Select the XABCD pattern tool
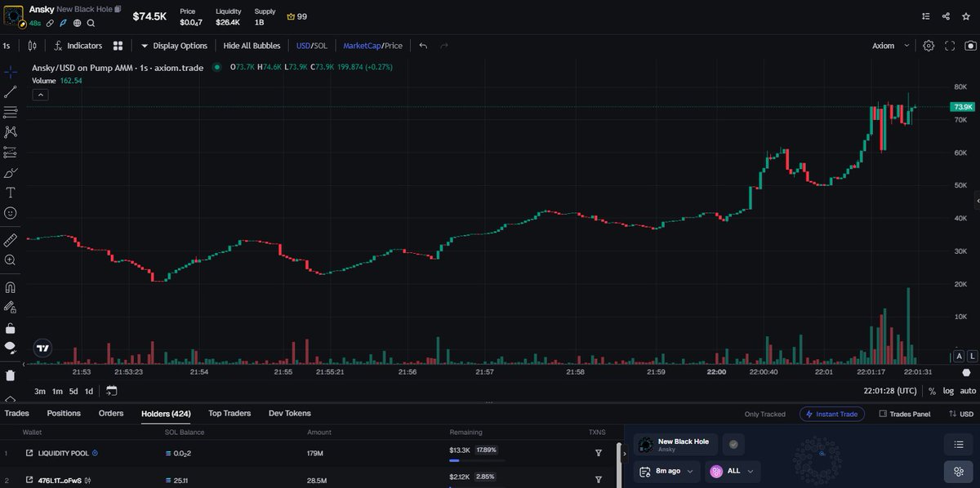 click(x=11, y=131)
